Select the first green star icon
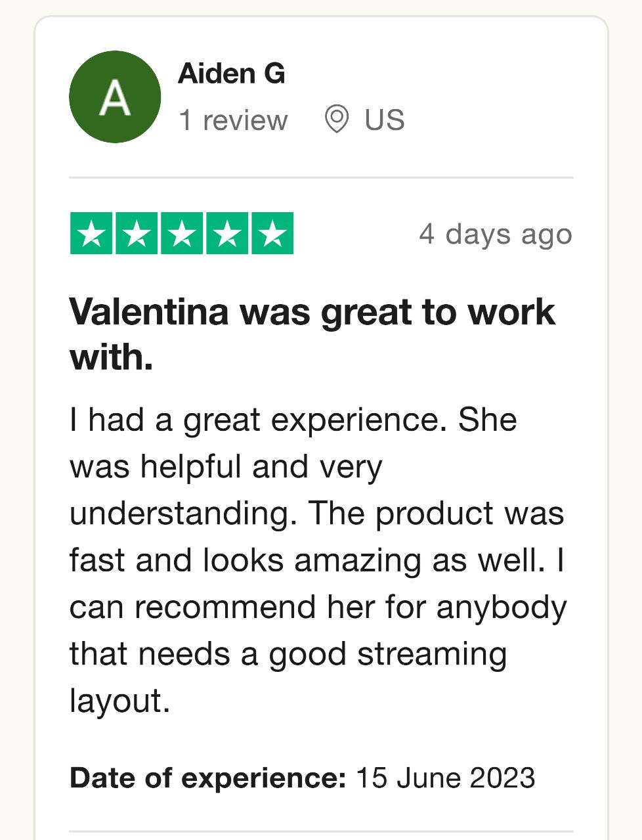642x840 pixels. (92, 233)
